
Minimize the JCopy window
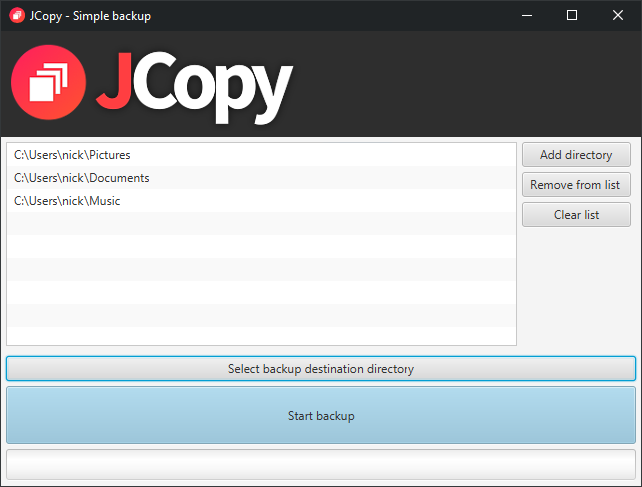click(x=527, y=16)
